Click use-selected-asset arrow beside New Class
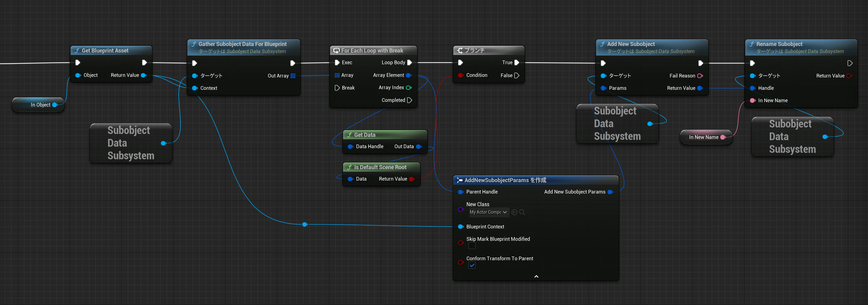 [514, 212]
